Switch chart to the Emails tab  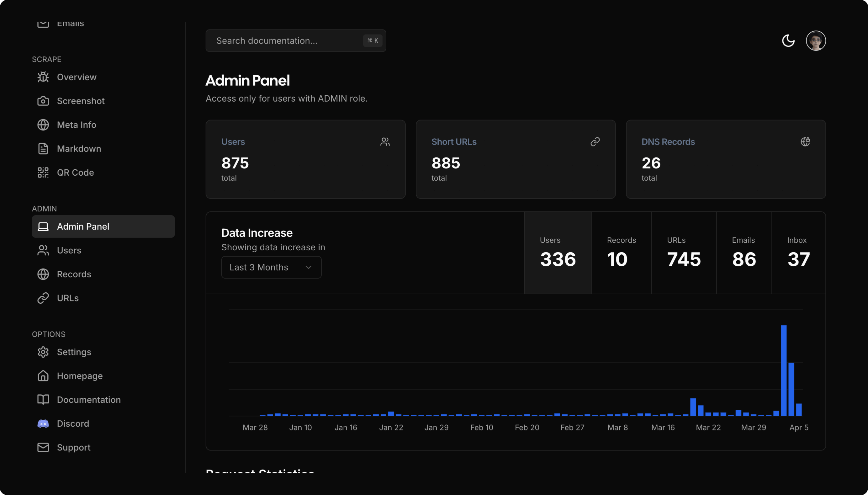(744, 253)
